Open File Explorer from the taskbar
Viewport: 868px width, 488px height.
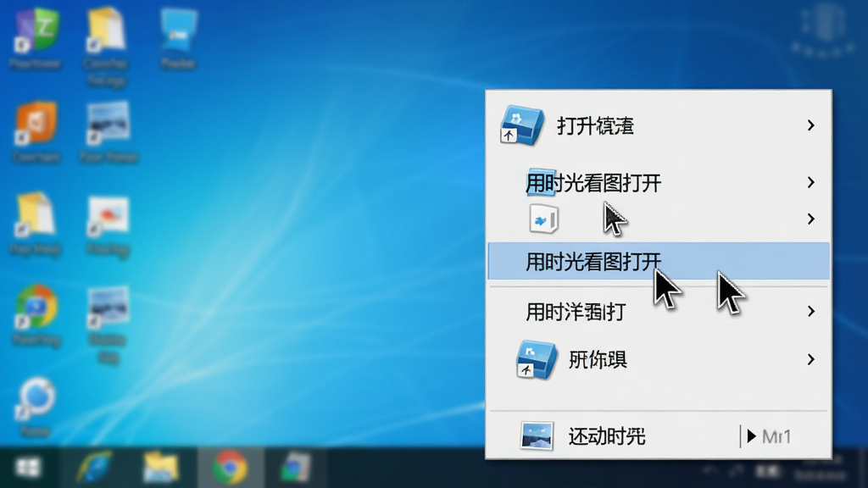[x=160, y=468]
